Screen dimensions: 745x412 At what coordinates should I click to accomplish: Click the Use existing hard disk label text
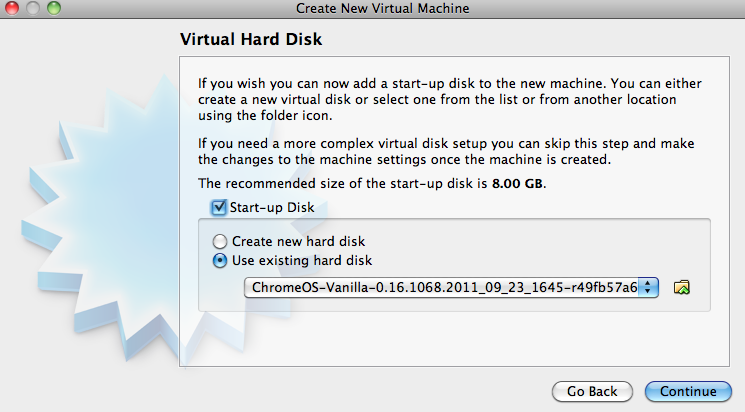302,261
